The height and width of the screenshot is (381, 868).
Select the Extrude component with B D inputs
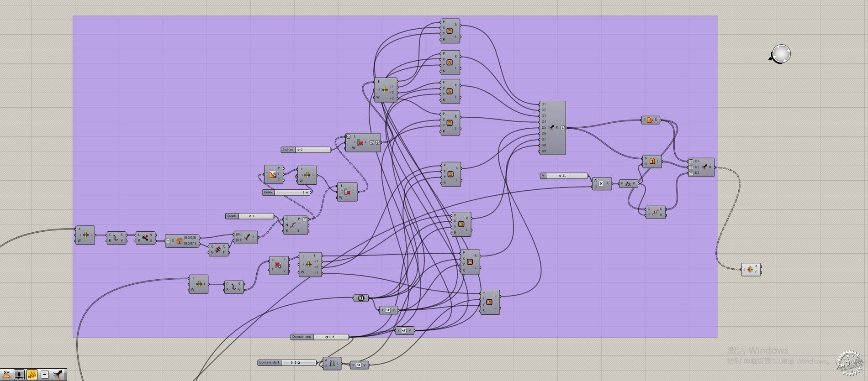[x=652, y=162]
